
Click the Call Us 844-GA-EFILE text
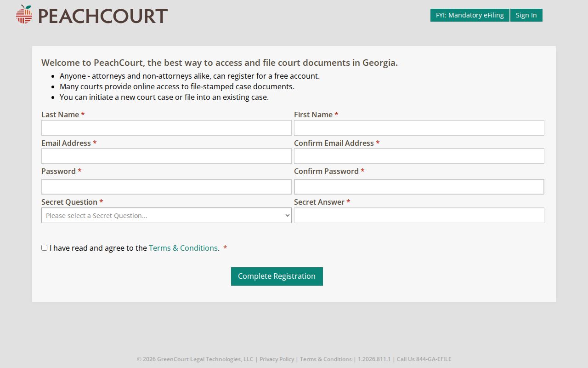coord(424,359)
